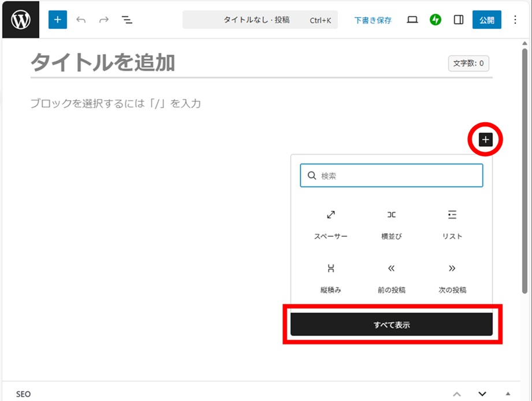Image resolution: width=532 pixels, height=401 pixels.
Task: Click the undo arrow in toolbar
Action: 81,20
